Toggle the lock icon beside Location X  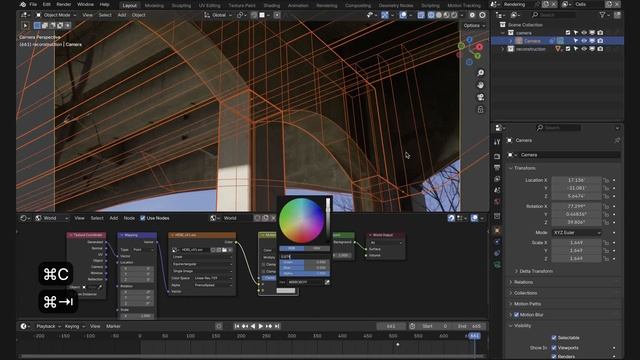tap(606, 180)
